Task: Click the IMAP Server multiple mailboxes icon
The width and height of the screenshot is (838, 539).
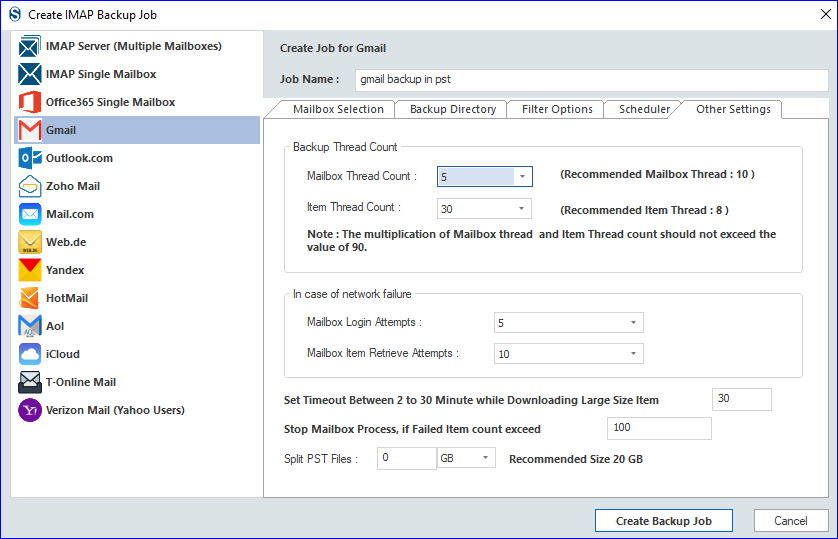Action: coord(29,46)
